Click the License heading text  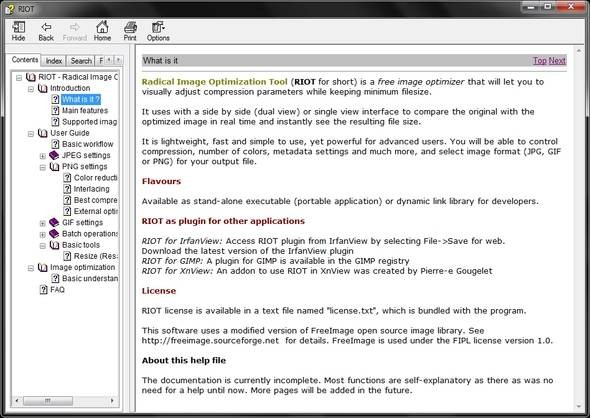[x=159, y=291]
